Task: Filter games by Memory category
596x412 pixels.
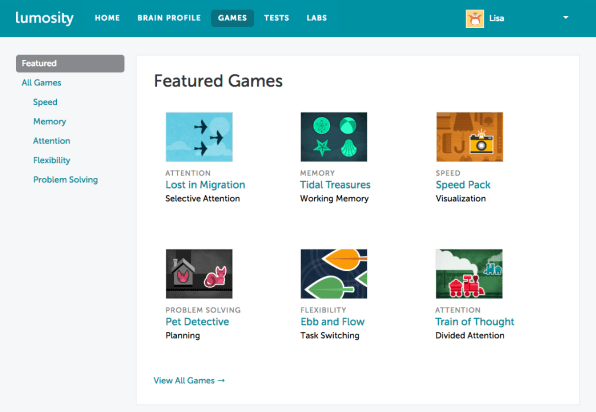Action: [x=49, y=121]
